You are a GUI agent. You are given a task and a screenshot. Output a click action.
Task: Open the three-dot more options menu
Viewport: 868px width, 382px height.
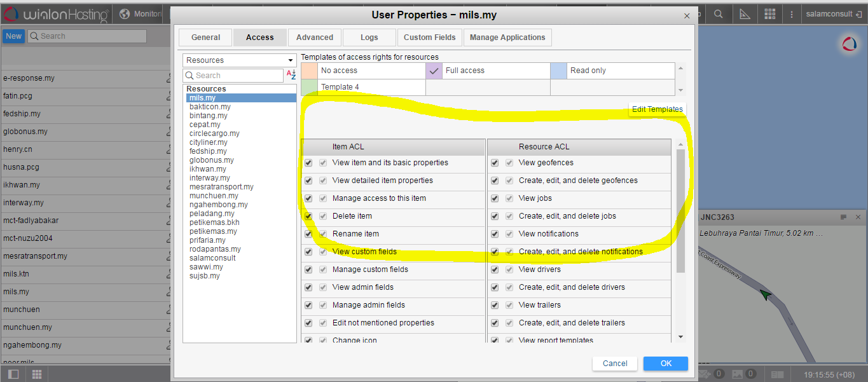point(791,14)
